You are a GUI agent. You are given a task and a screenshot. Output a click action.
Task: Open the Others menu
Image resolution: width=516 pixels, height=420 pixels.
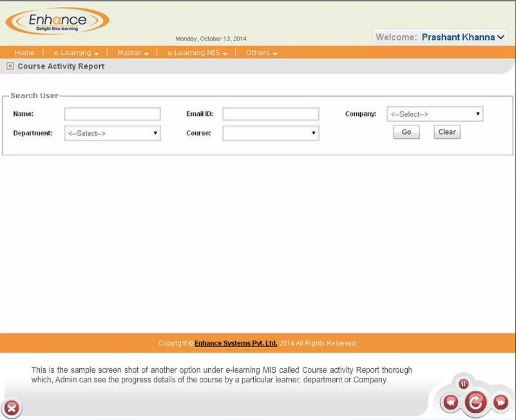261,53
